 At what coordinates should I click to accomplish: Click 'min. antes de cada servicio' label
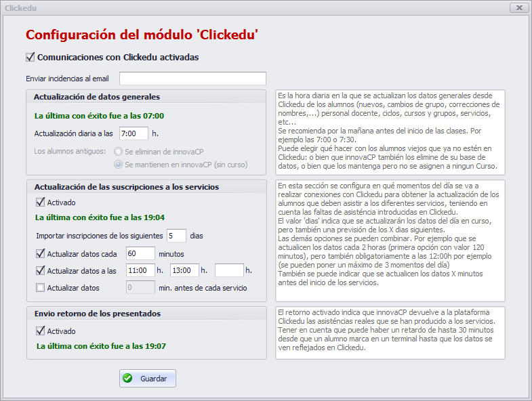tap(203, 288)
